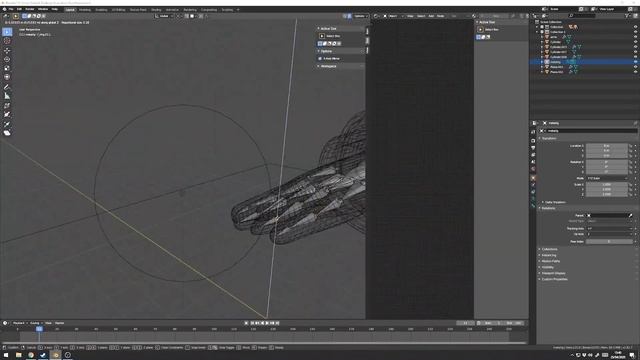Hide Collection 1 via its eye icon

click(x=636, y=32)
